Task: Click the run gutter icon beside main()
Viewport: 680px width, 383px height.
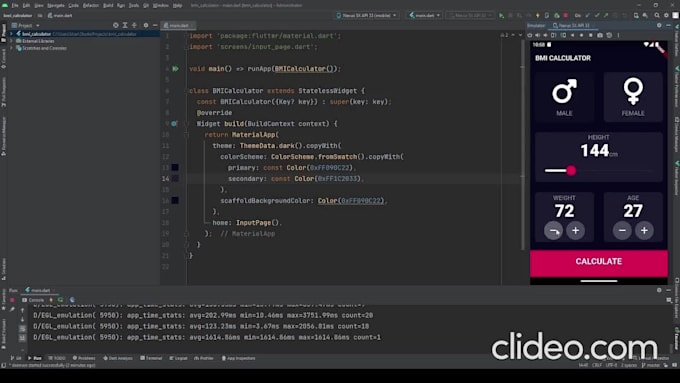Action: point(175,69)
